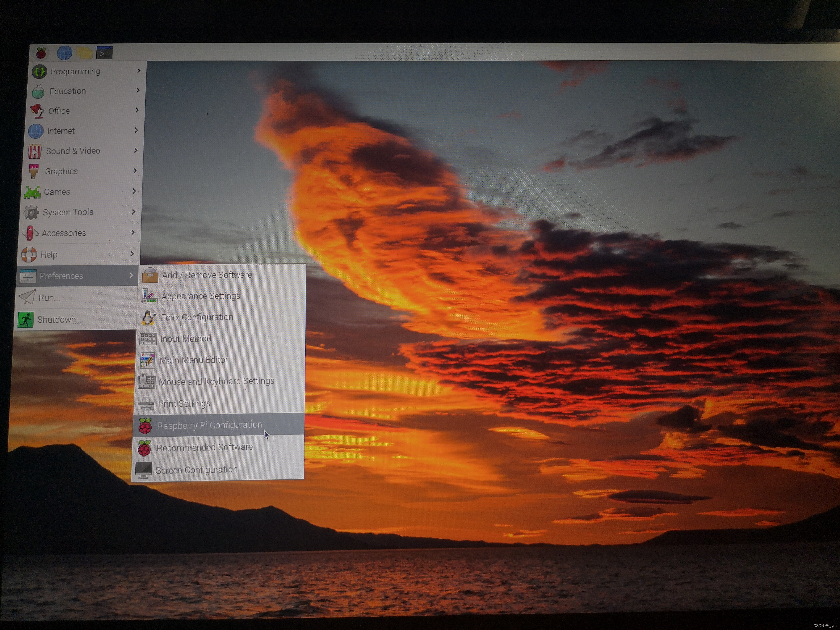Select the Run... menu entry
The height and width of the screenshot is (630, 840).
click(49, 298)
